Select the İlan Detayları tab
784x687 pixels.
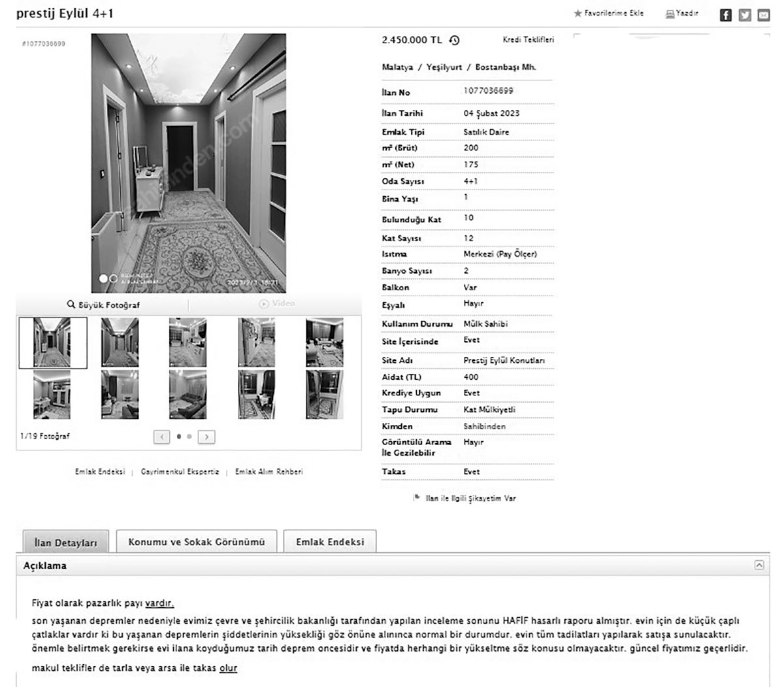pos(65,543)
